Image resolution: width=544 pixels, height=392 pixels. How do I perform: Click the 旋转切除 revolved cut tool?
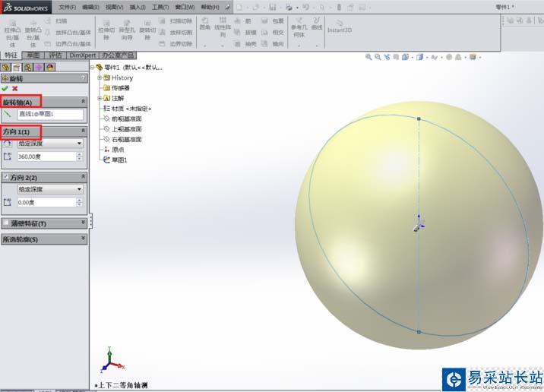click(x=147, y=30)
